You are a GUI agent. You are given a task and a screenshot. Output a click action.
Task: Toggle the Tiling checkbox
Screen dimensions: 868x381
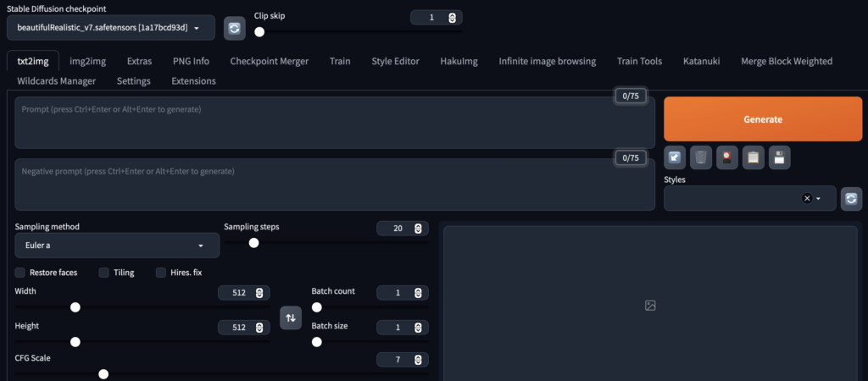pyautogui.click(x=104, y=273)
